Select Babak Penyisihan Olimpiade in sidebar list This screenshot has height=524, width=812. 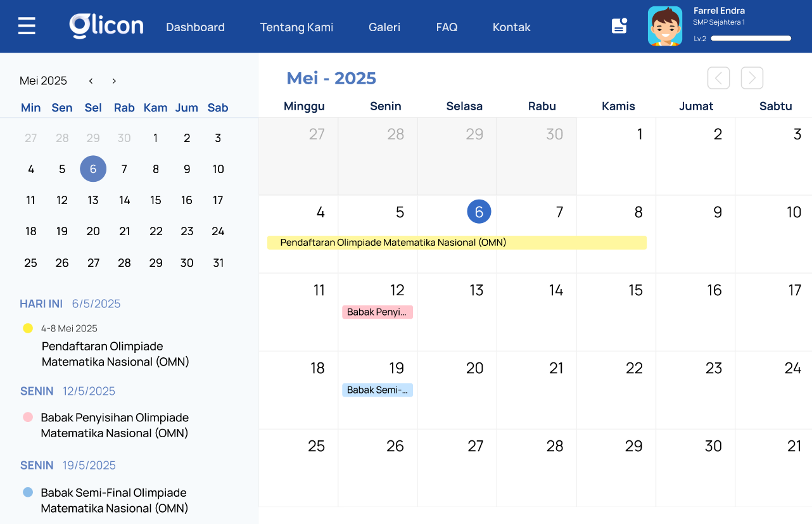[115, 425]
